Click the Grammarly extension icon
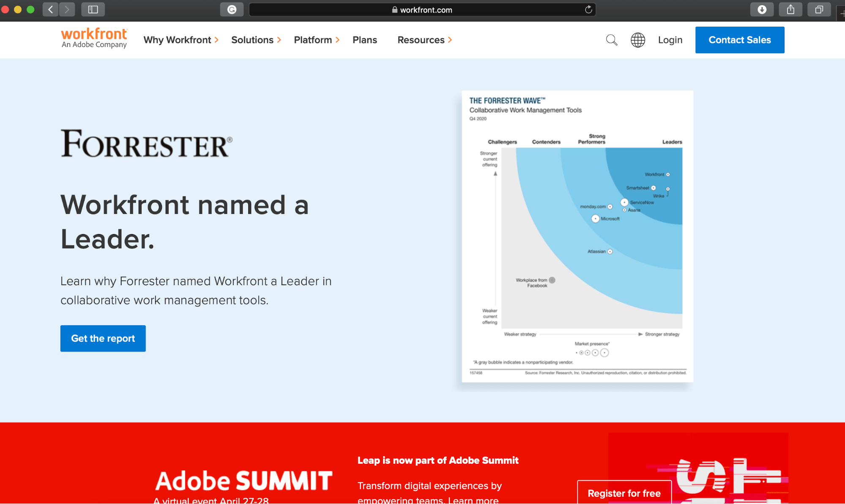Image resolution: width=845 pixels, height=504 pixels. [x=232, y=9]
